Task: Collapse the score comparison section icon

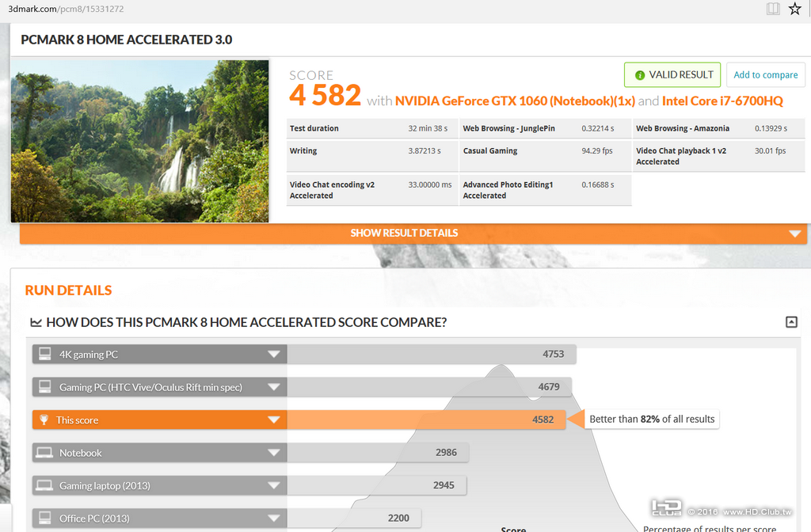Action: click(x=791, y=322)
